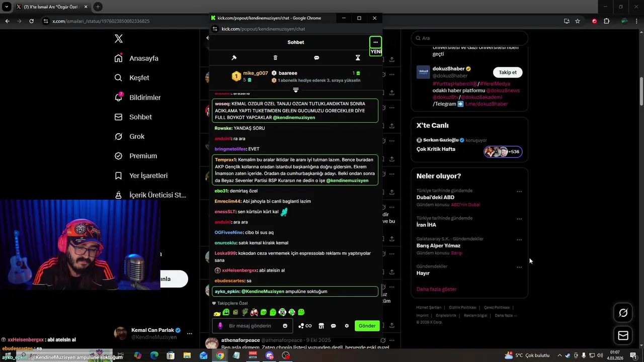Image resolution: width=644 pixels, height=362 pixels.
Task: Collapse the gift leaderboard with the downward arrow handle
Action: [x=296, y=90]
